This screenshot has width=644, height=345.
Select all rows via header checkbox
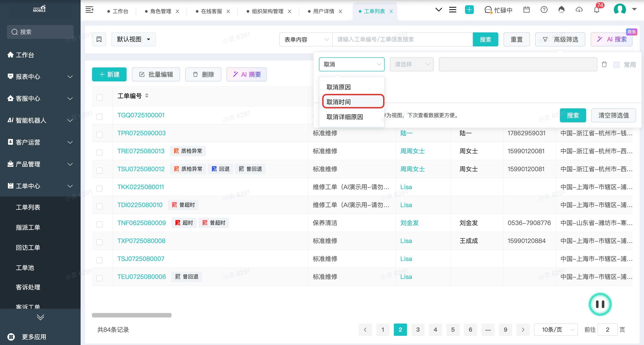pos(99,97)
